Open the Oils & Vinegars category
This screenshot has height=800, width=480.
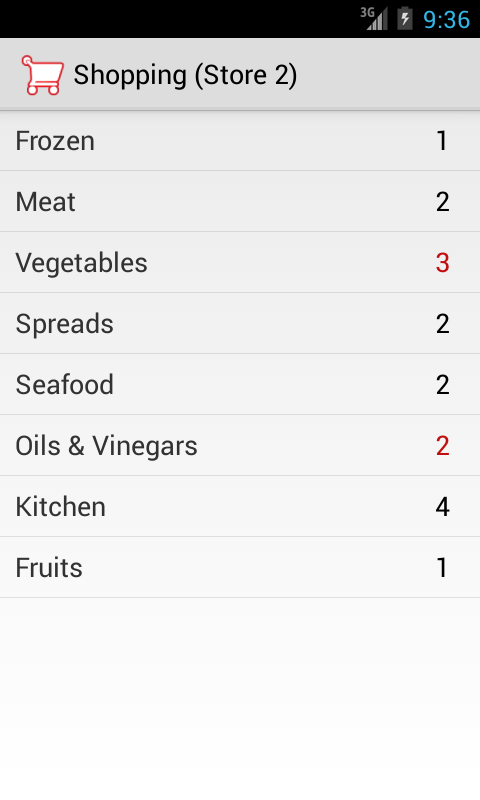(240, 445)
